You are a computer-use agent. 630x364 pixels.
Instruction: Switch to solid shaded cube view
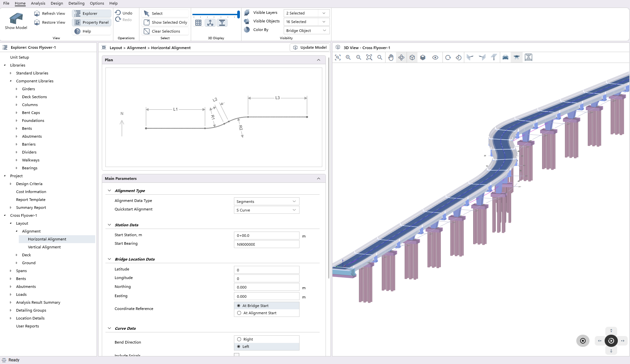point(423,57)
